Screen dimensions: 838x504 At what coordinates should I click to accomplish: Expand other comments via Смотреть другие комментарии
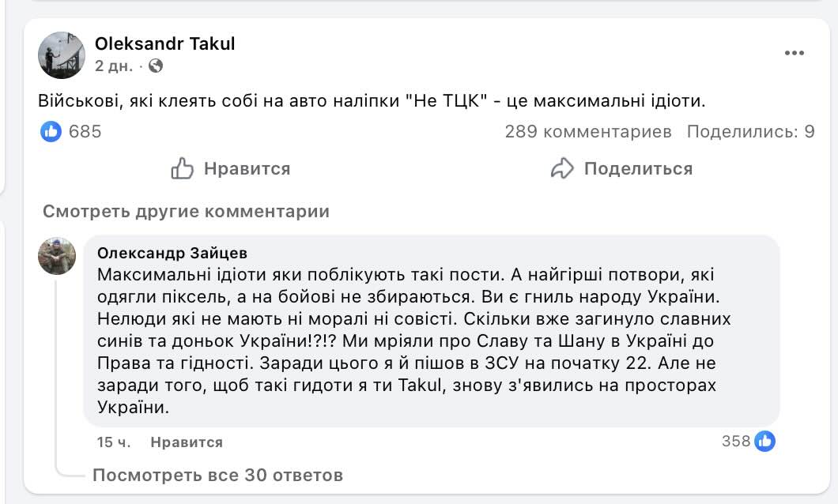pos(186,212)
